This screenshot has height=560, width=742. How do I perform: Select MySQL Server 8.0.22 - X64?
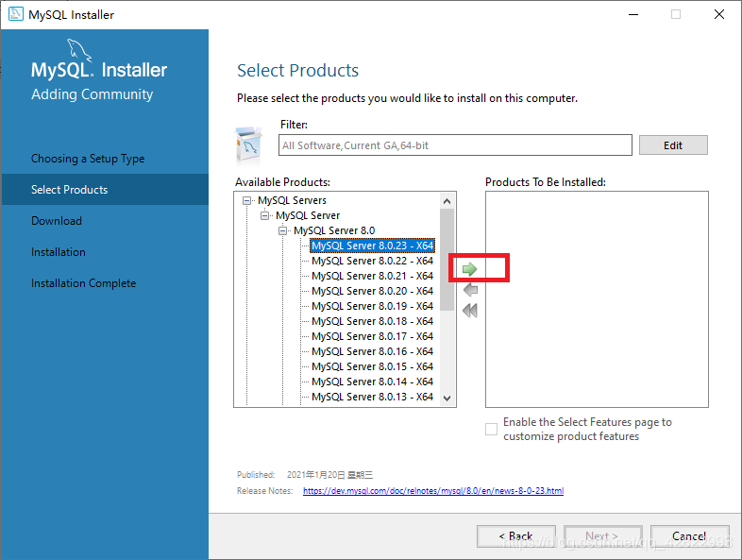(373, 261)
